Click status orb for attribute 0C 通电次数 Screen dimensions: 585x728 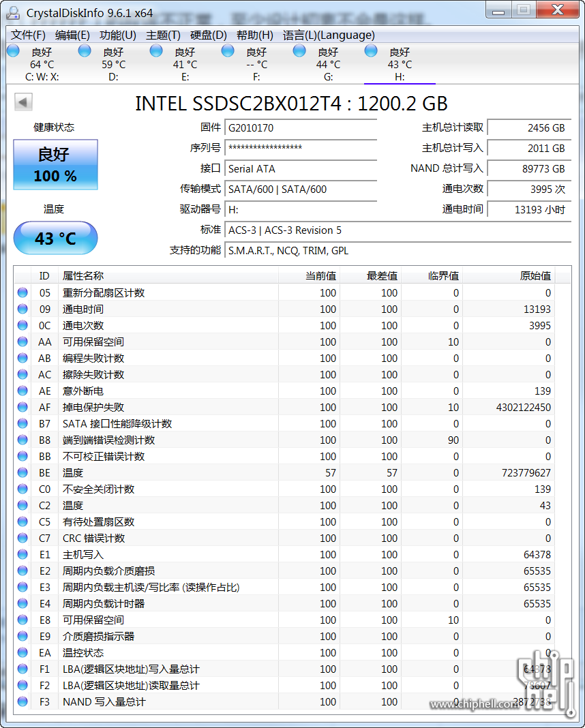(x=22, y=325)
